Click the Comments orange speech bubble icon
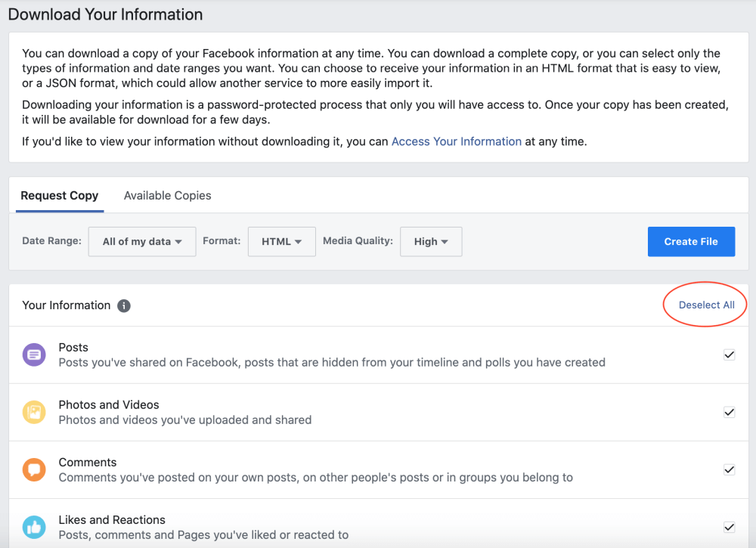 click(34, 469)
